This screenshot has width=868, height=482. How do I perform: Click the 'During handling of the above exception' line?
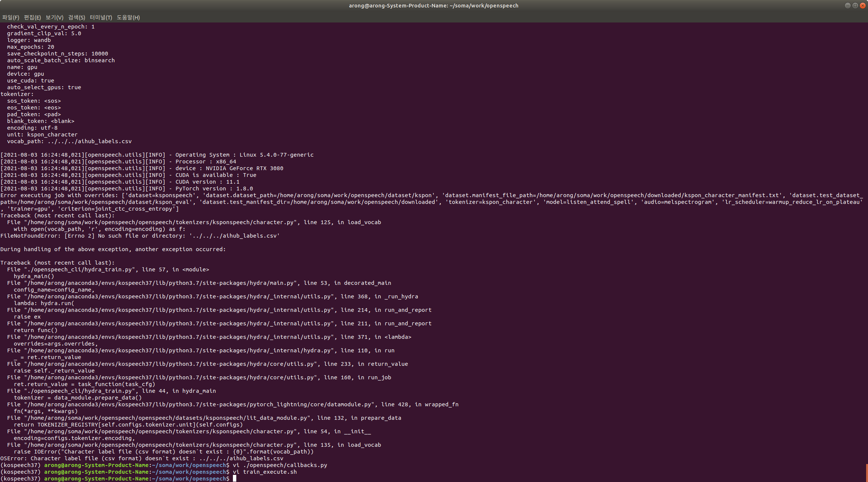113,249
